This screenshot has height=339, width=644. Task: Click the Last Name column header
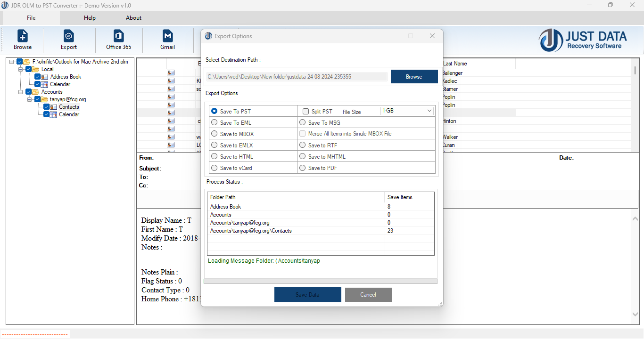point(478,64)
